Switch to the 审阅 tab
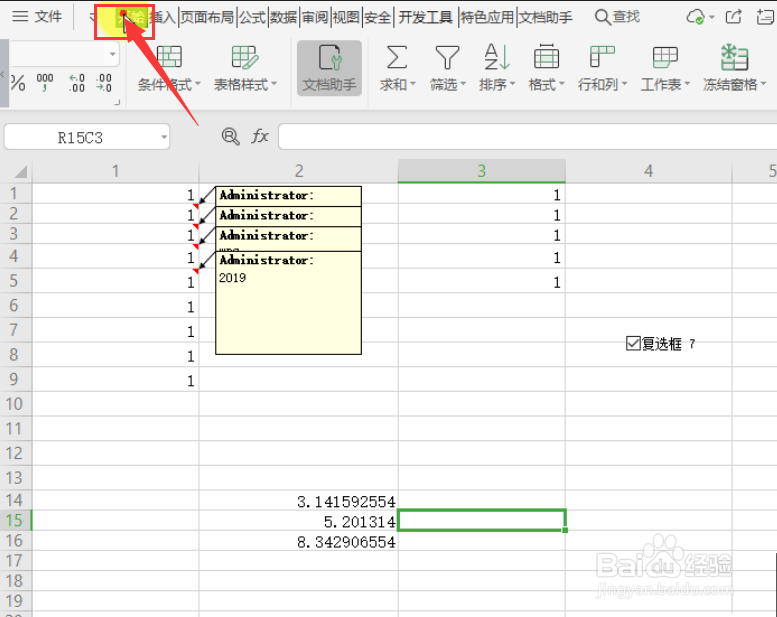Image resolution: width=777 pixels, height=617 pixels. (x=315, y=17)
